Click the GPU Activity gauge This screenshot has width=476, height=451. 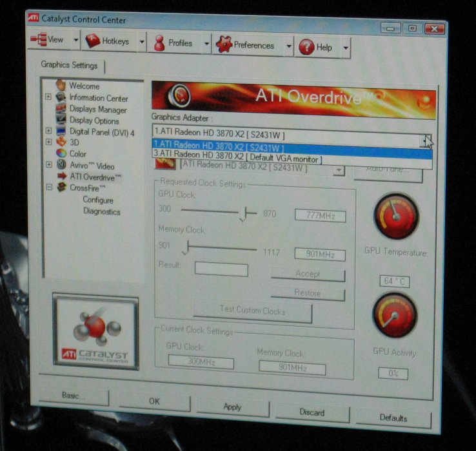[395, 316]
